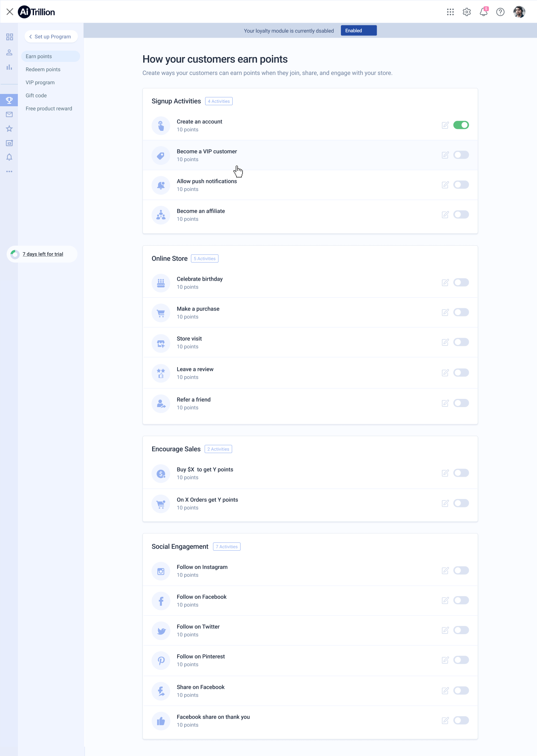The height and width of the screenshot is (756, 537).
Task: Enable Celebrate birthday toggle
Action: [x=461, y=282]
